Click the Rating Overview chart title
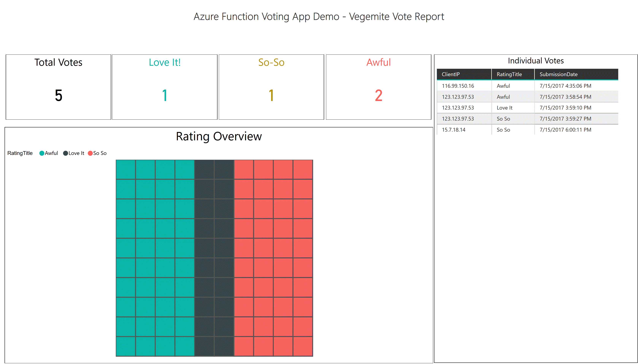 (x=218, y=136)
